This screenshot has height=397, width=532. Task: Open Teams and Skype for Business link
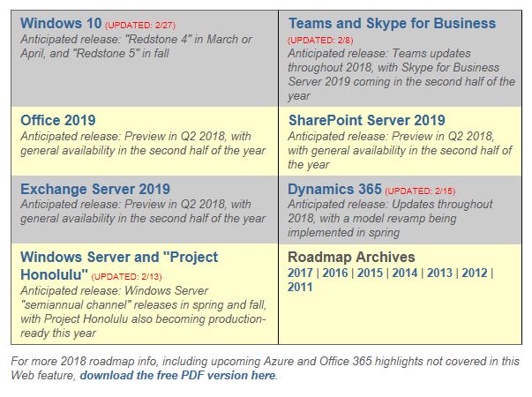point(392,24)
